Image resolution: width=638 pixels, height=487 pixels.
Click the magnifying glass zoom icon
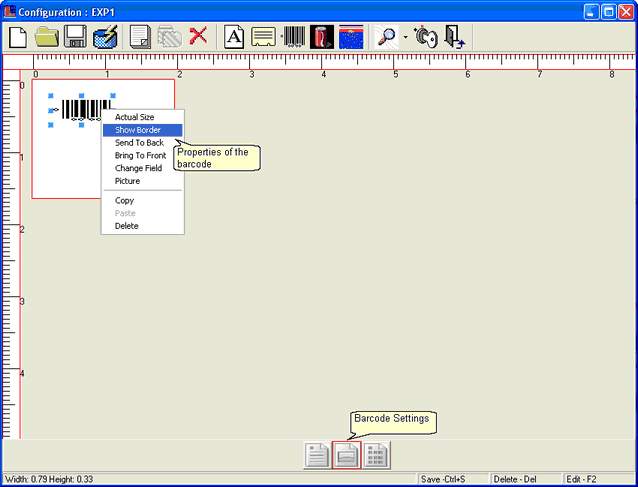click(386, 37)
